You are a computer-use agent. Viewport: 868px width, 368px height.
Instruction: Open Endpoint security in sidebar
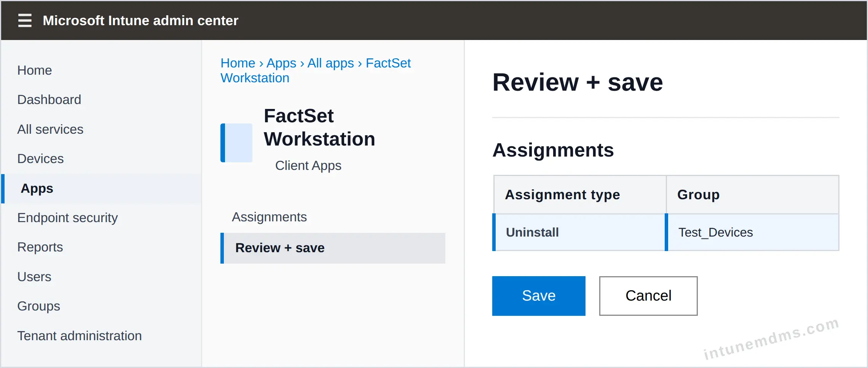67,218
